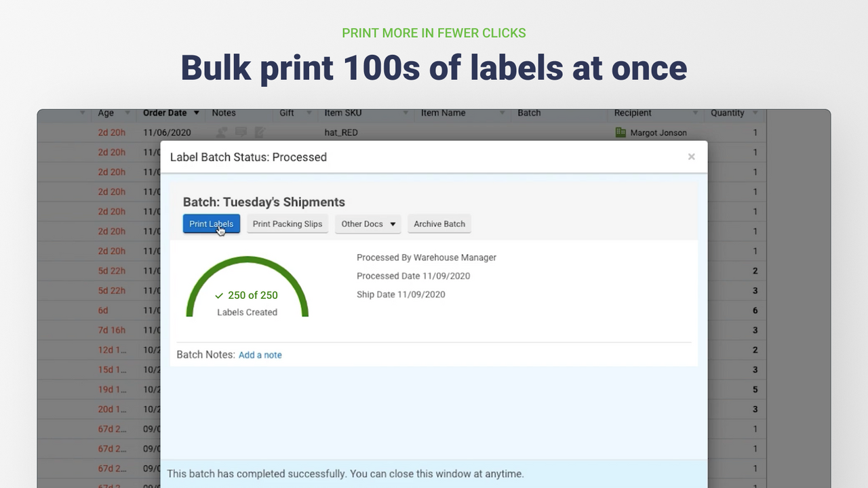The width and height of the screenshot is (868, 488).
Task: Click the green checkmark in the progress gauge
Action: [x=219, y=296]
